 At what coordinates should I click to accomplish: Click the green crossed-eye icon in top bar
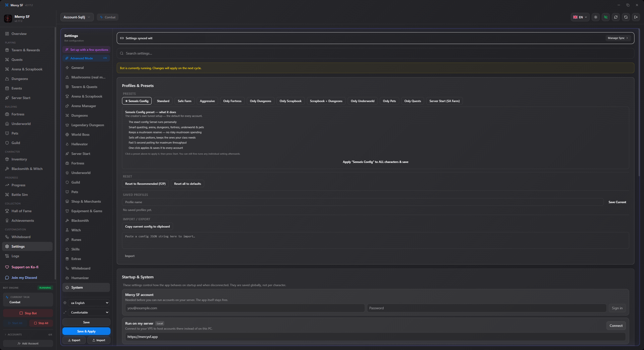[606, 17]
